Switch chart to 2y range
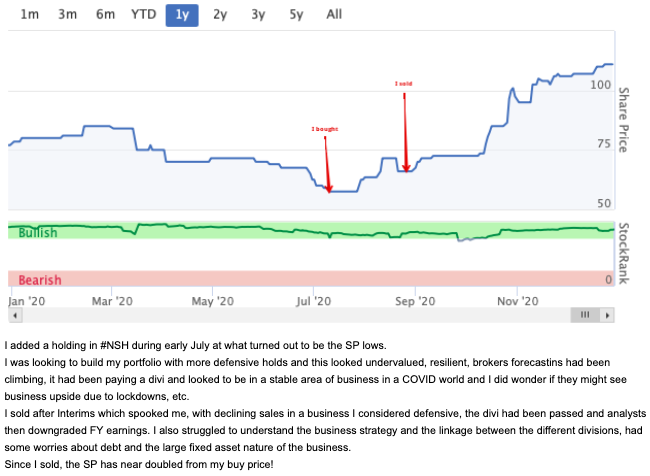 click(x=220, y=15)
